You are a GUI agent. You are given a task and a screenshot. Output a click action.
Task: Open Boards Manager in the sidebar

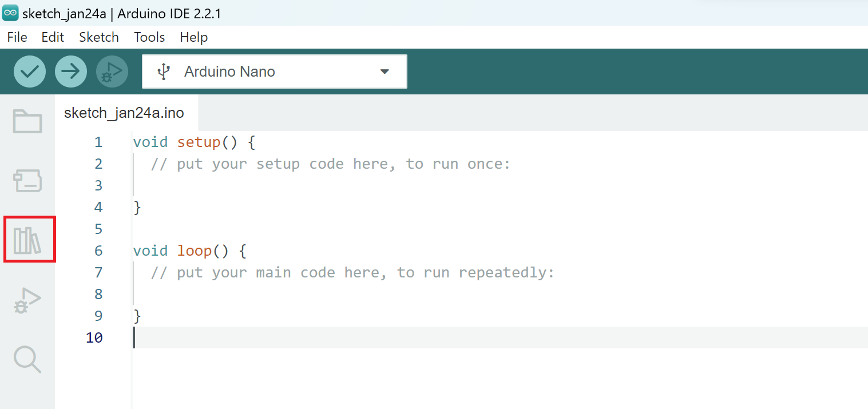(27, 181)
